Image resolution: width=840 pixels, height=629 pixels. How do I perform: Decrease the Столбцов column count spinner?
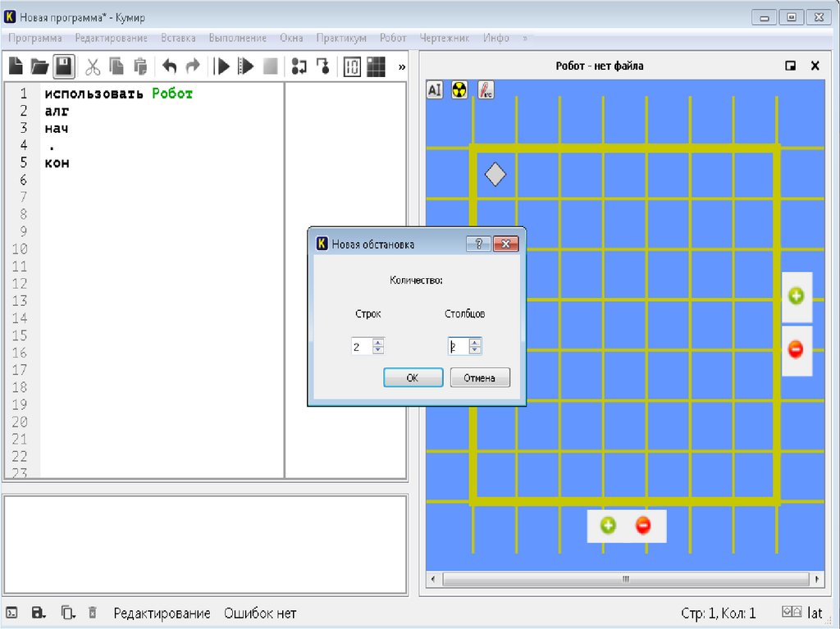pyautogui.click(x=476, y=351)
